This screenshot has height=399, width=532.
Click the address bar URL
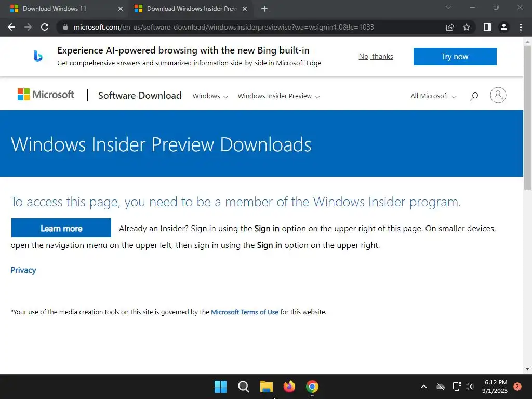(x=224, y=27)
